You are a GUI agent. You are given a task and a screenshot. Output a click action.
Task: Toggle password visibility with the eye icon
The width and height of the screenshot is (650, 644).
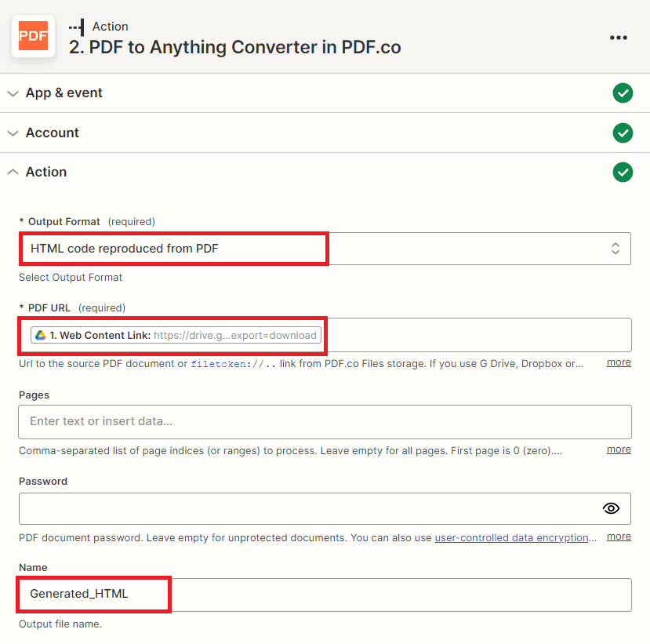tap(611, 508)
